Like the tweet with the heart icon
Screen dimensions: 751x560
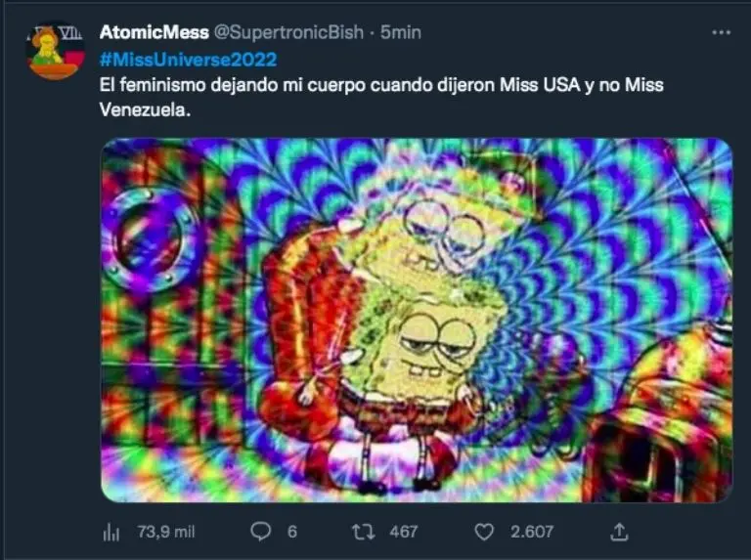point(484,532)
